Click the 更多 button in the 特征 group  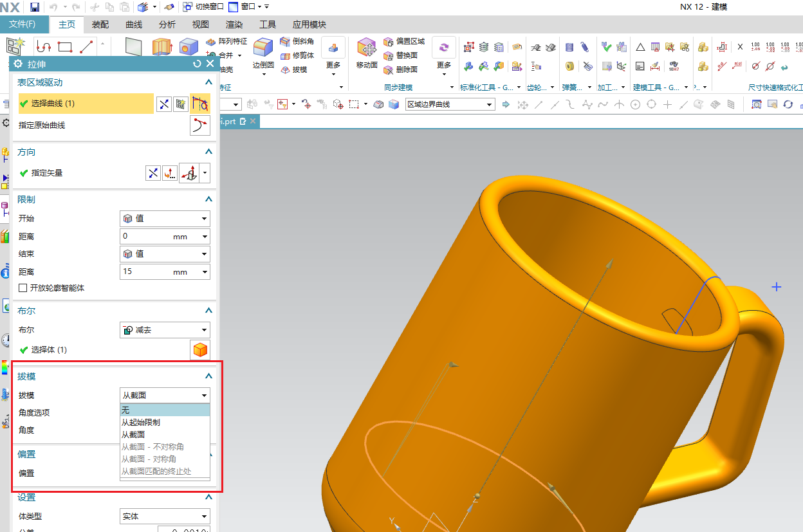tap(333, 56)
